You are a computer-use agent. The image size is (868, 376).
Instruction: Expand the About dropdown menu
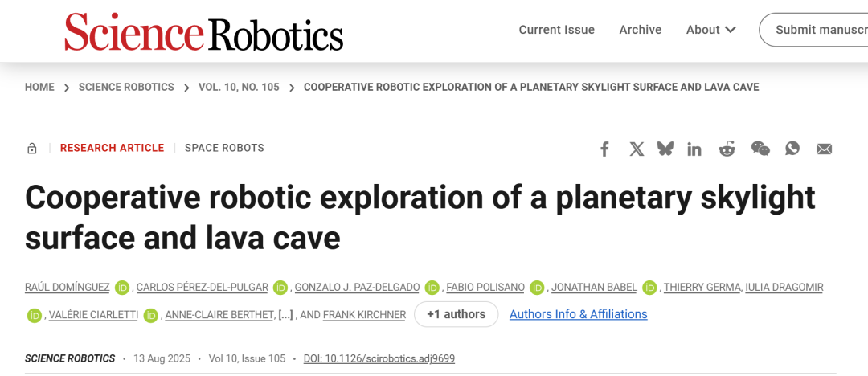(x=710, y=30)
